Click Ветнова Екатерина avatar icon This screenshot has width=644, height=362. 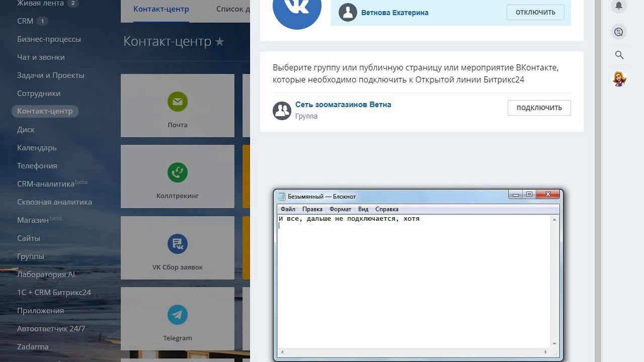point(348,13)
